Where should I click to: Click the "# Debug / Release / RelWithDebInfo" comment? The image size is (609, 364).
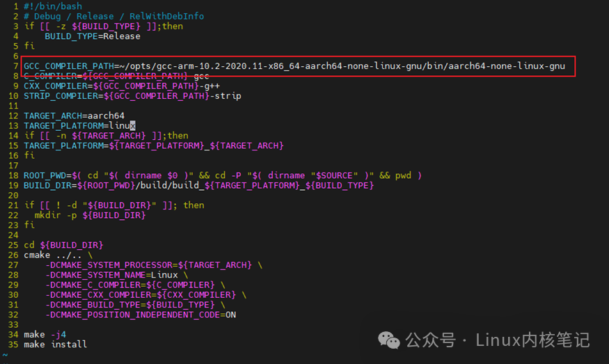click(x=113, y=16)
